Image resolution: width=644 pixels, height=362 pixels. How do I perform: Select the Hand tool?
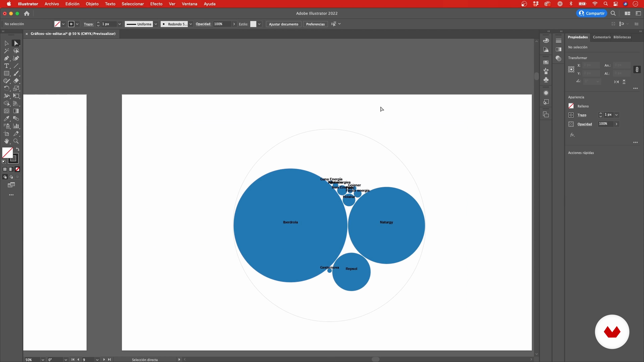(x=7, y=141)
